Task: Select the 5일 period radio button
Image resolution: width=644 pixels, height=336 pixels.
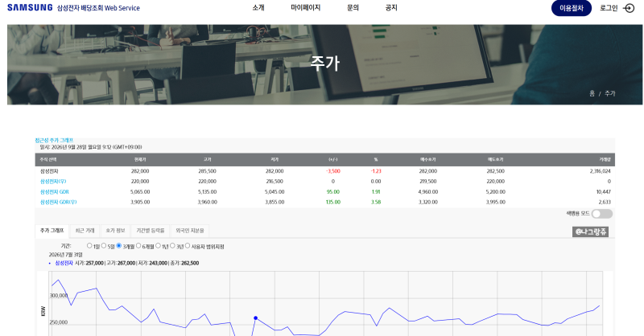Action: click(x=104, y=246)
